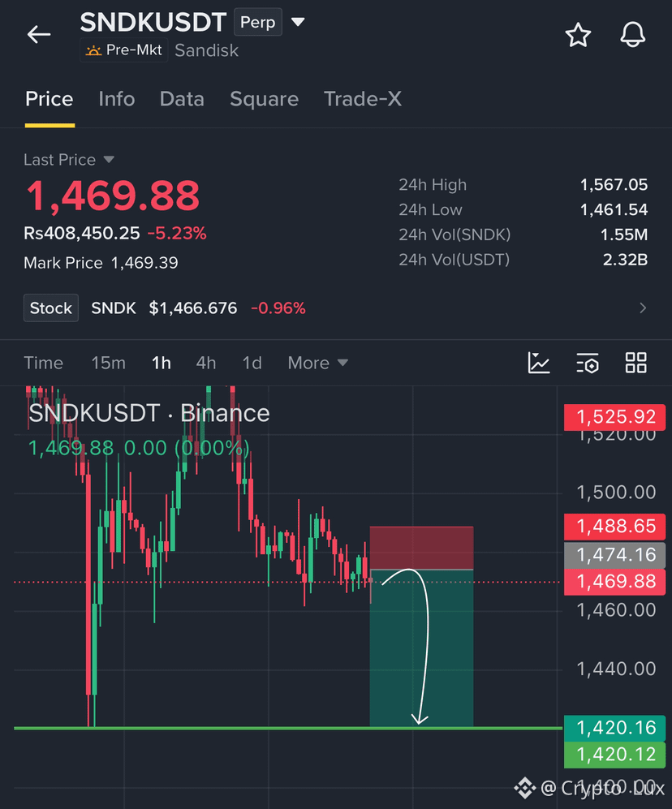
Task: Tap the Rs408,450.25 converted price
Action: [81, 233]
